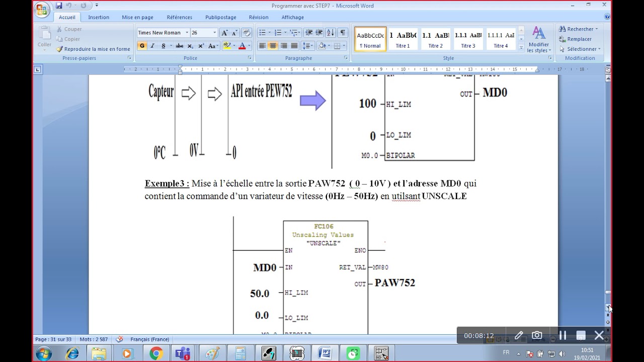Shrink font size with decrease font icon
Screen dimensions: 644x362
[234, 33]
